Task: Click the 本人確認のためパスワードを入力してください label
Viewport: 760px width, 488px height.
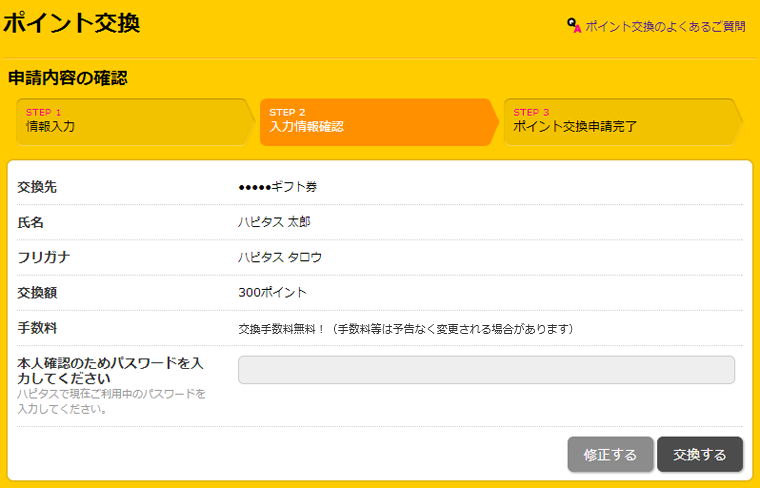Action: pyautogui.click(x=111, y=371)
